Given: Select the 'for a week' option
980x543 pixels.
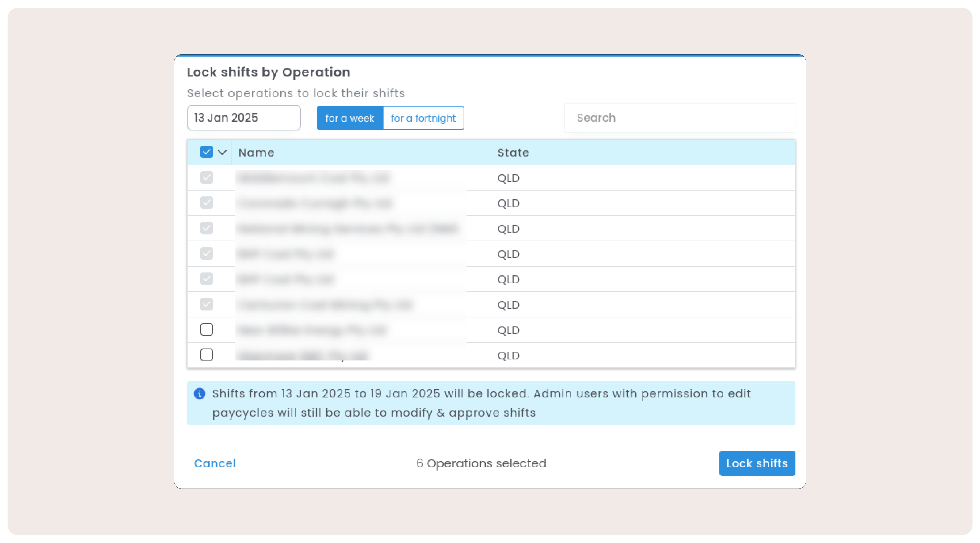Looking at the screenshot, I should (x=350, y=118).
